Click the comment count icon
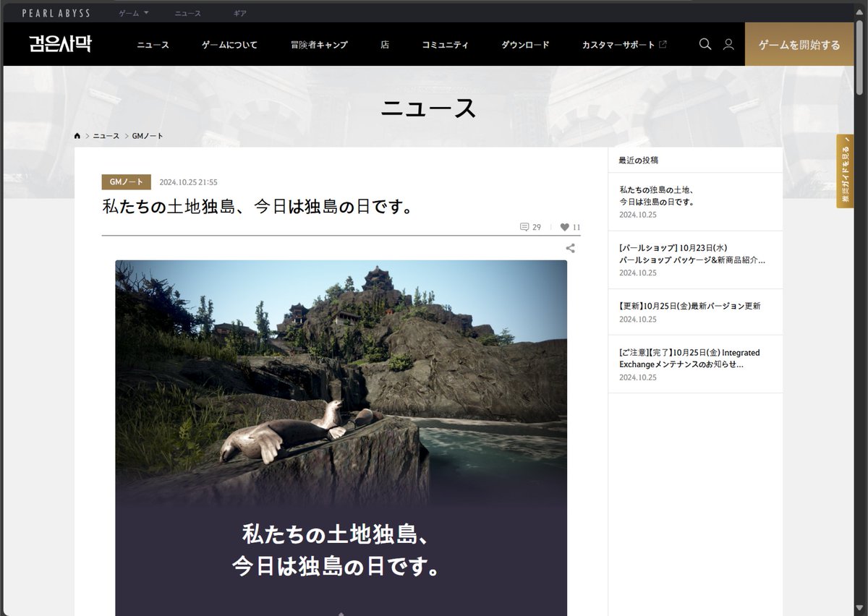The width and height of the screenshot is (868, 616). [524, 227]
